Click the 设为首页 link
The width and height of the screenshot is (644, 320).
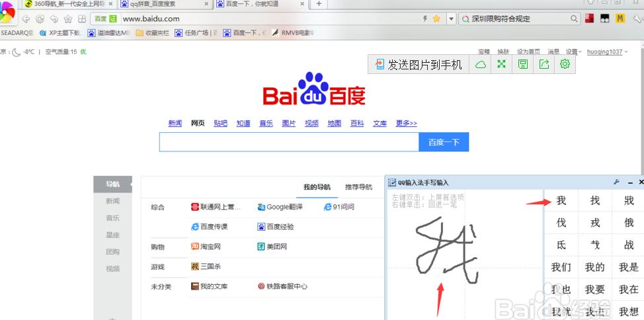click(528, 52)
